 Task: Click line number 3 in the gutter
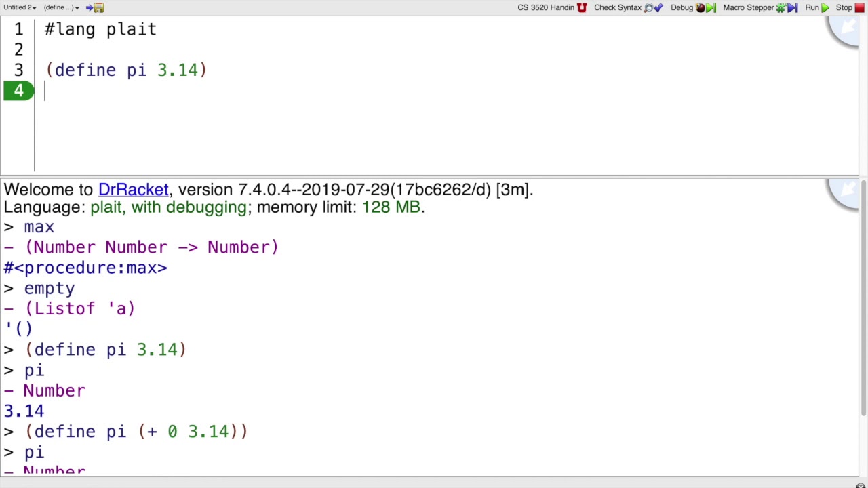pos(18,70)
